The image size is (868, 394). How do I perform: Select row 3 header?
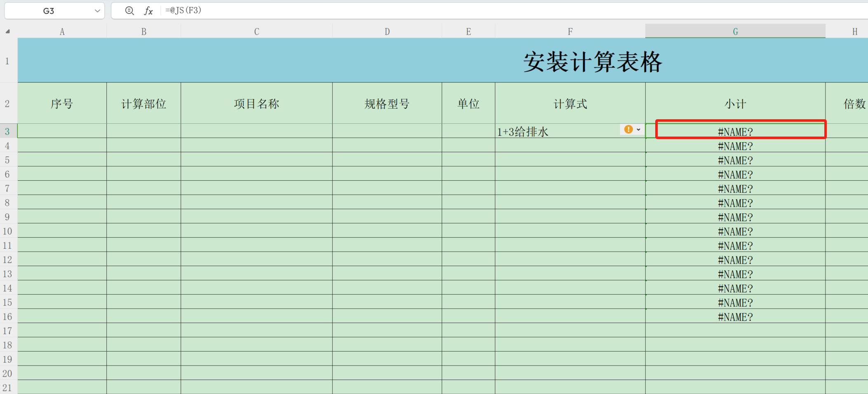8,131
